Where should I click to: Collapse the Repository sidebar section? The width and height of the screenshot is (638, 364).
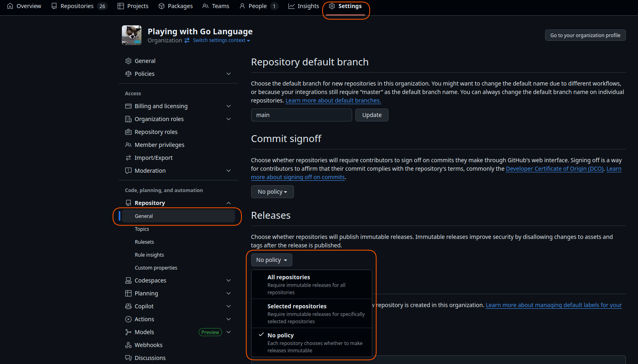click(x=229, y=203)
